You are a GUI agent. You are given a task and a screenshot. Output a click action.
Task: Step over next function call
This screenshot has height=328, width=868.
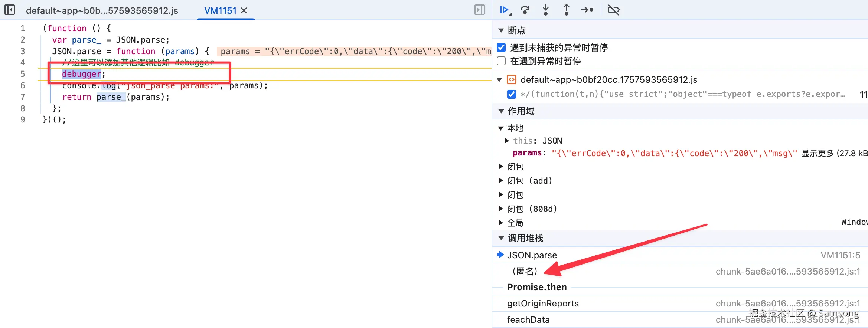[525, 10]
